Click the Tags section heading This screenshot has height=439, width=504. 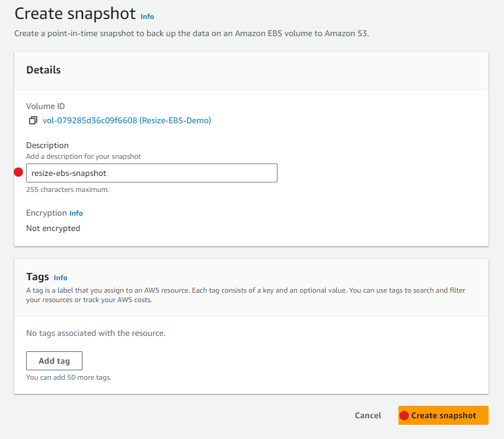37,277
